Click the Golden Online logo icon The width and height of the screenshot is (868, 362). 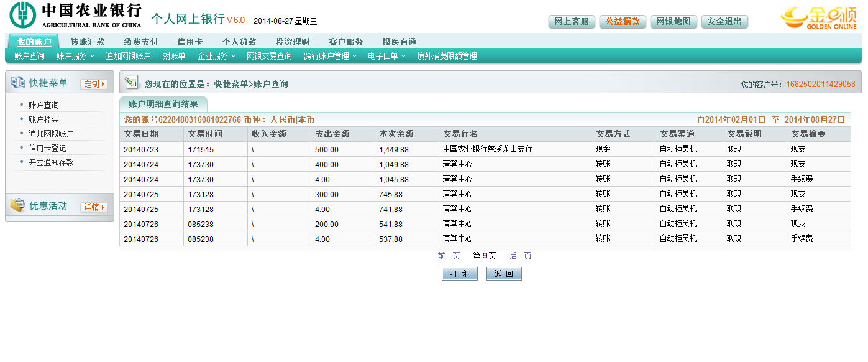pyautogui.click(x=818, y=17)
